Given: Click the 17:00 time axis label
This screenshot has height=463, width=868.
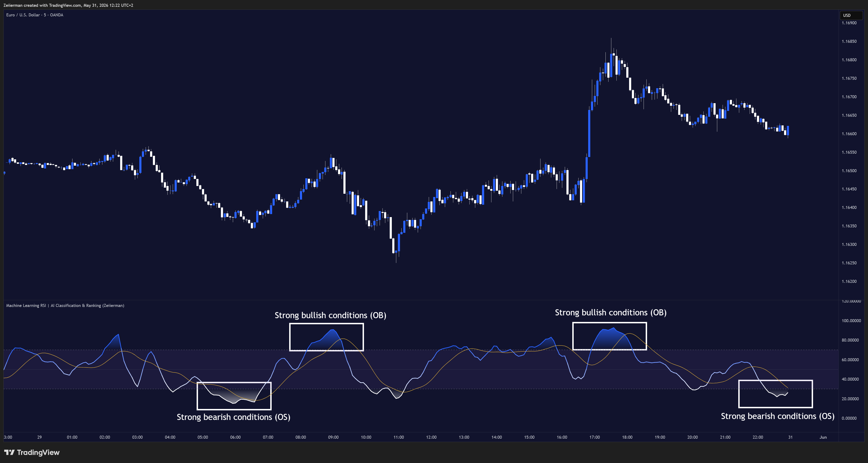Looking at the screenshot, I should [x=595, y=437].
